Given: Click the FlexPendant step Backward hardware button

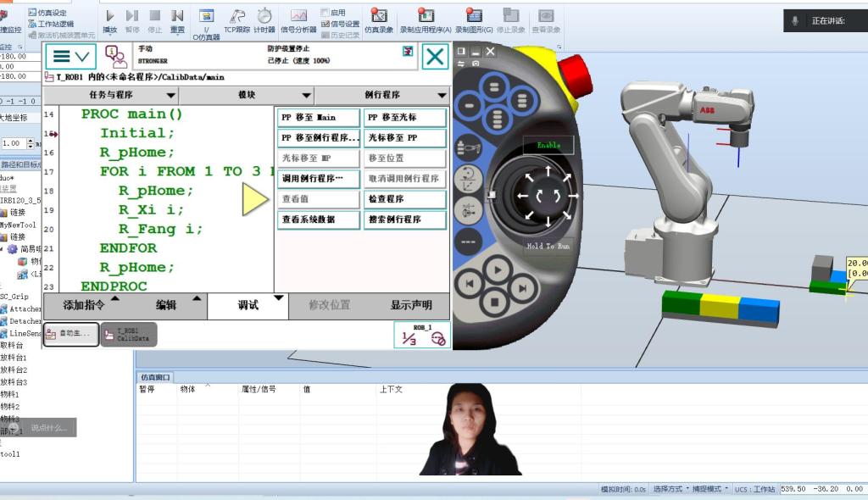Looking at the screenshot, I should pos(470,284).
